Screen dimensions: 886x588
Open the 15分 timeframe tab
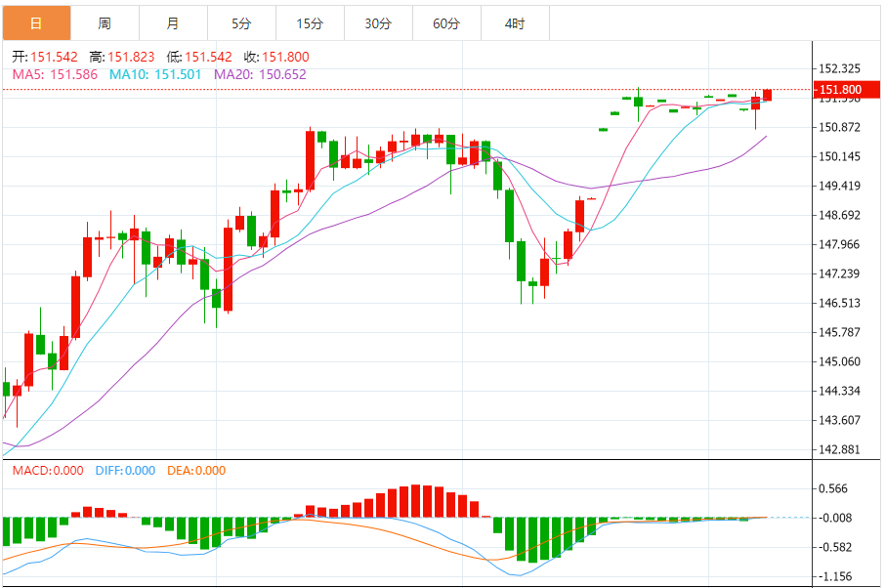(x=310, y=23)
